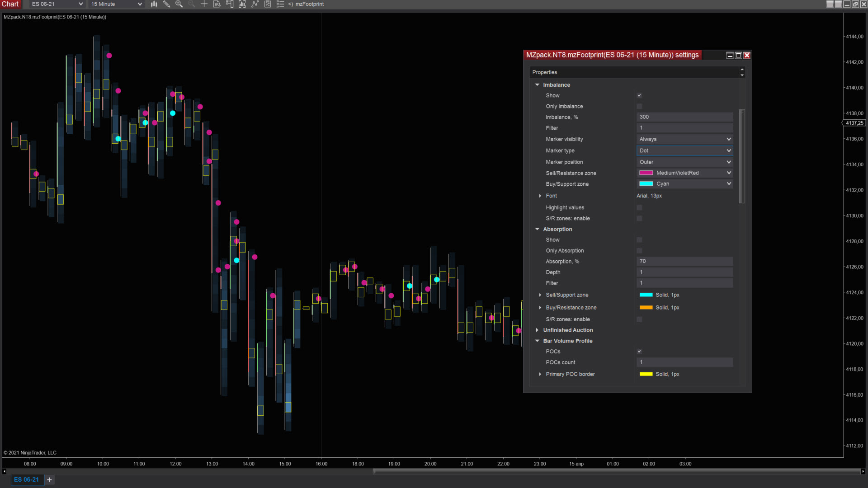
Task: Add a new chart tab with plus
Action: coord(49,480)
